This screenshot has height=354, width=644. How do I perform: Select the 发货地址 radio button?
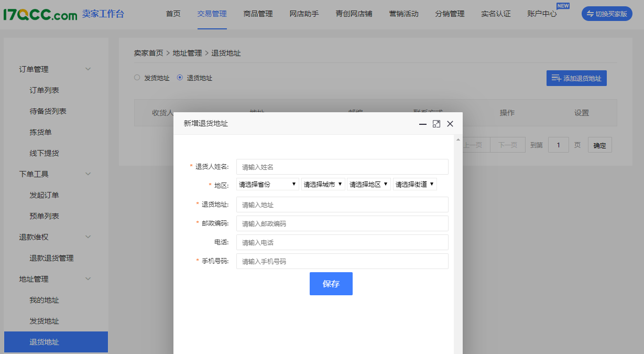[x=137, y=78]
